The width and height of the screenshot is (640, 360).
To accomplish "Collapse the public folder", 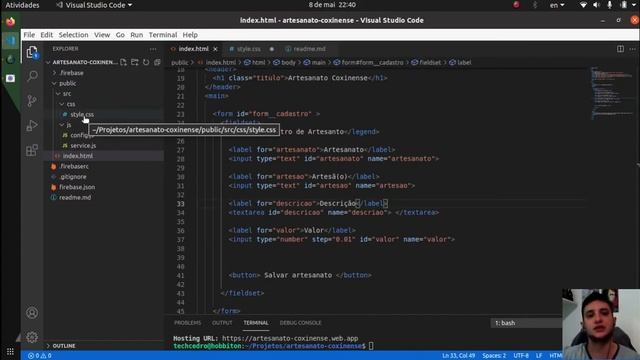I will (67, 83).
